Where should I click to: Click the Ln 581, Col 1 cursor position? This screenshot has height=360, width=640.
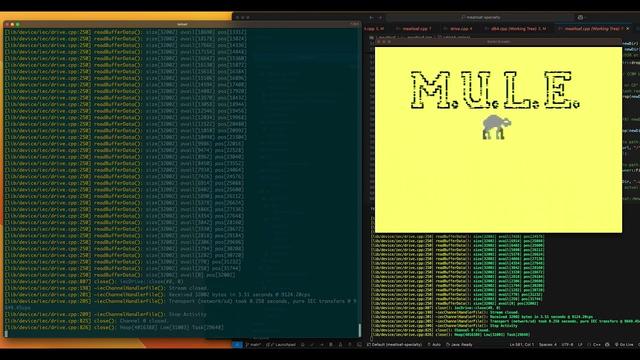[x=521, y=345]
